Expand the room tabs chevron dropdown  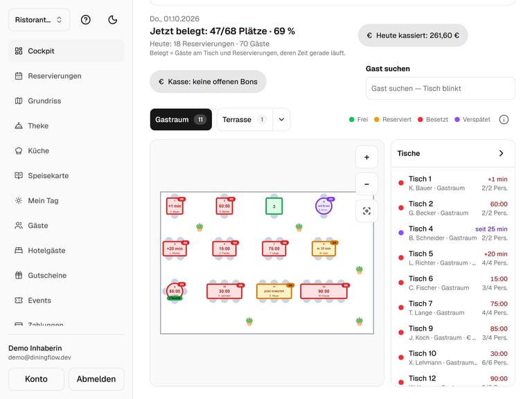[x=282, y=119]
